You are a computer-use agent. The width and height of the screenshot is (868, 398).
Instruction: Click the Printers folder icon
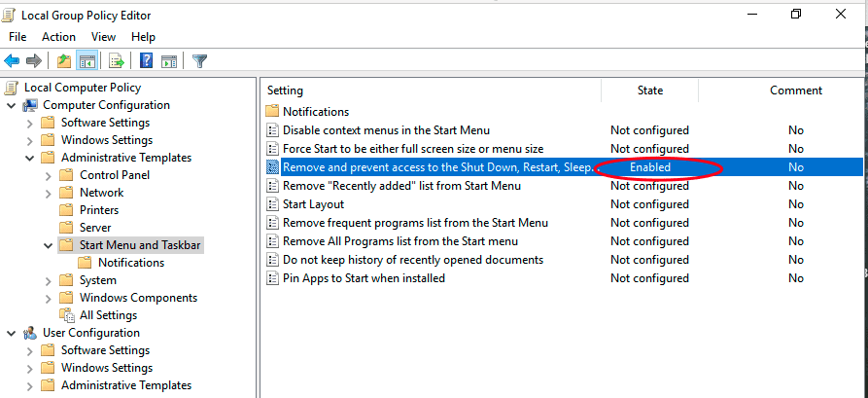(66, 210)
